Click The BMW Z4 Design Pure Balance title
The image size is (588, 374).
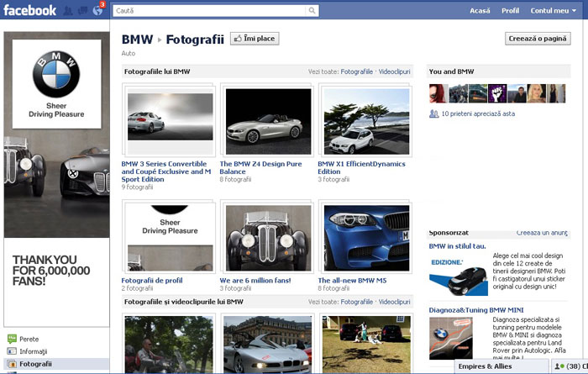click(x=260, y=168)
